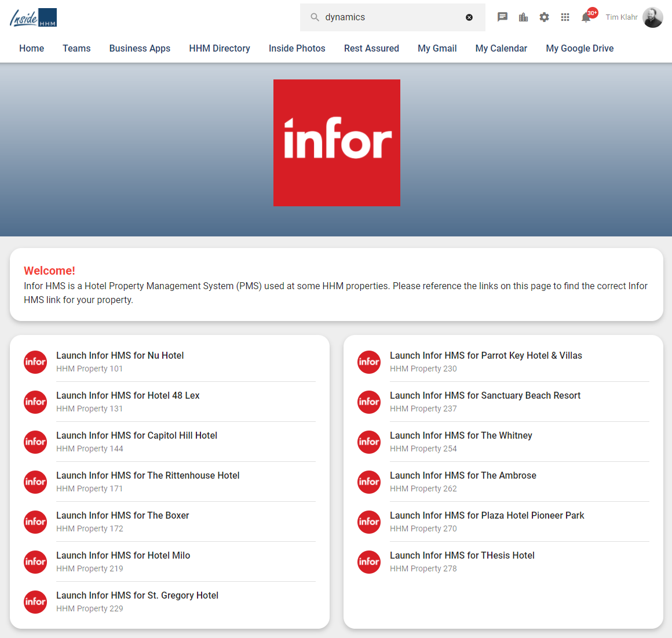Open the Inside HHM logo home link

pyautogui.click(x=33, y=17)
